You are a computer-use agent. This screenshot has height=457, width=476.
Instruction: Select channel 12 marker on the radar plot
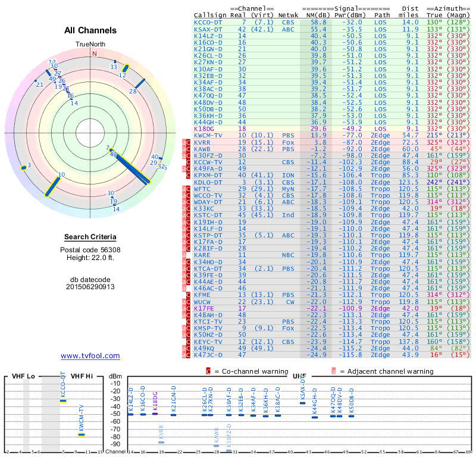(x=126, y=68)
